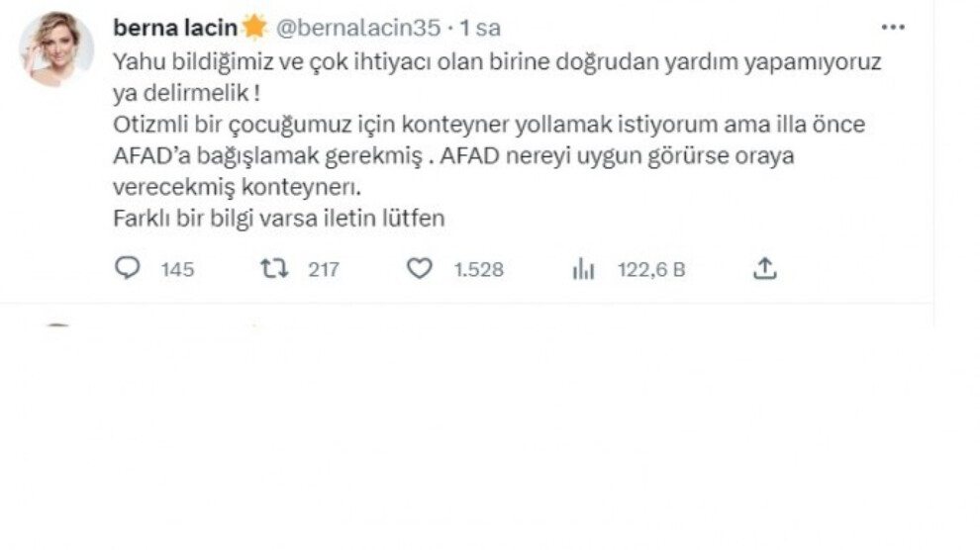The width and height of the screenshot is (980, 550).
Task: Open the view analytics bar chart icon
Action: pyautogui.click(x=583, y=268)
